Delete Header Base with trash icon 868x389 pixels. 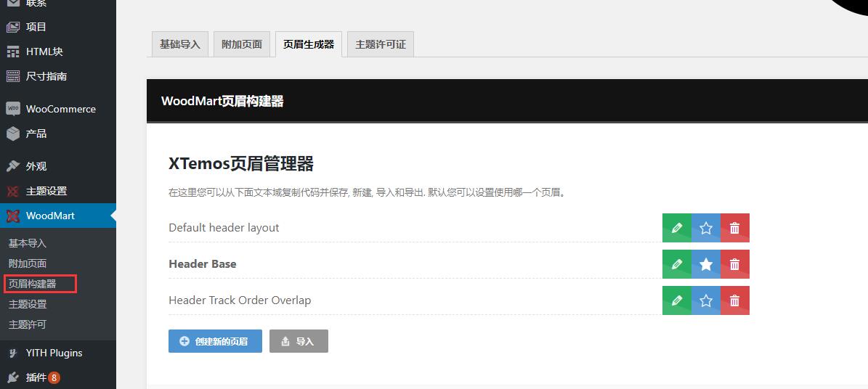tap(735, 264)
